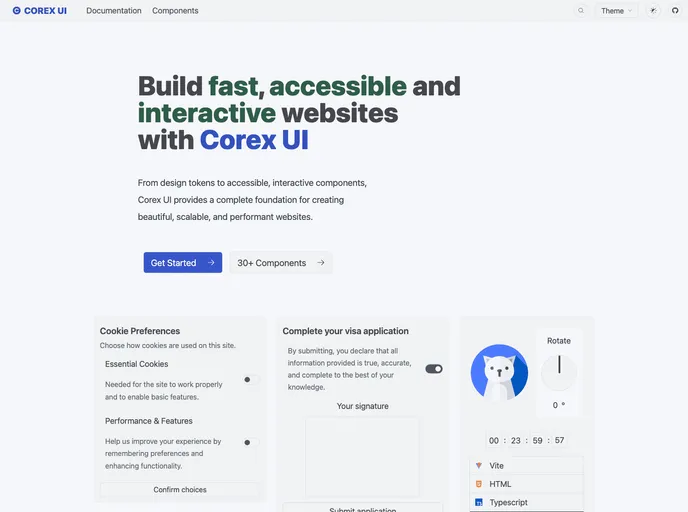
Task: Toggle the Performance & Features switch
Action: click(251, 442)
